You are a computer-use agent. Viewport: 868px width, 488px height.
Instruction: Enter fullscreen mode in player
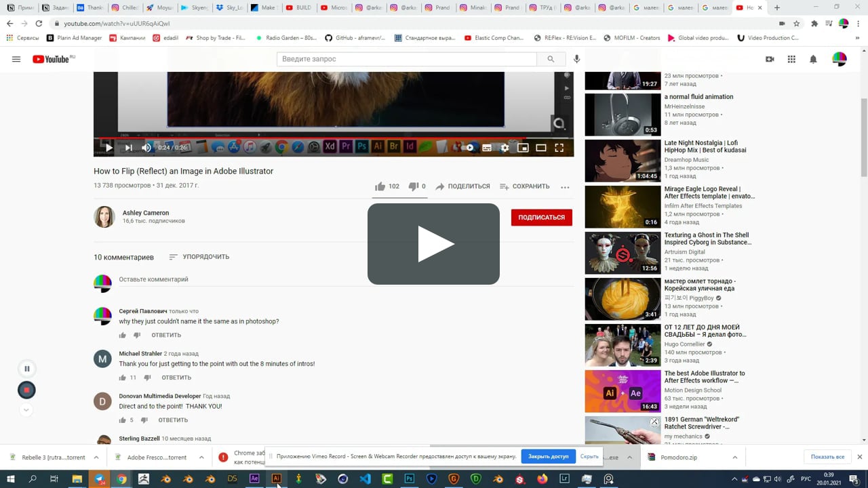(x=559, y=147)
